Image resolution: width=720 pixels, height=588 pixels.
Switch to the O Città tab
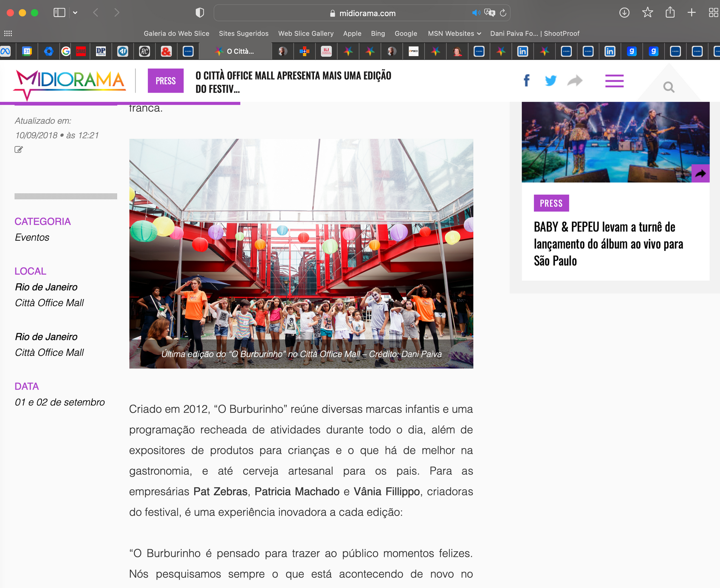tap(235, 51)
